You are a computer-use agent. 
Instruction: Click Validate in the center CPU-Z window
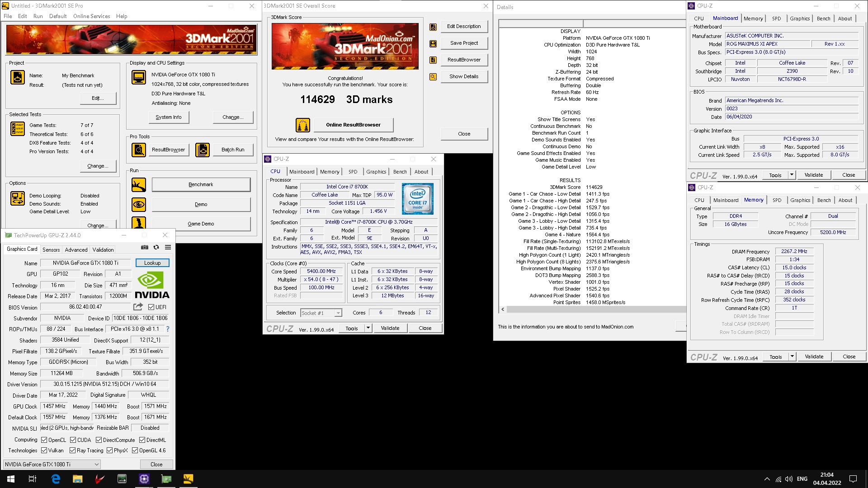(390, 328)
